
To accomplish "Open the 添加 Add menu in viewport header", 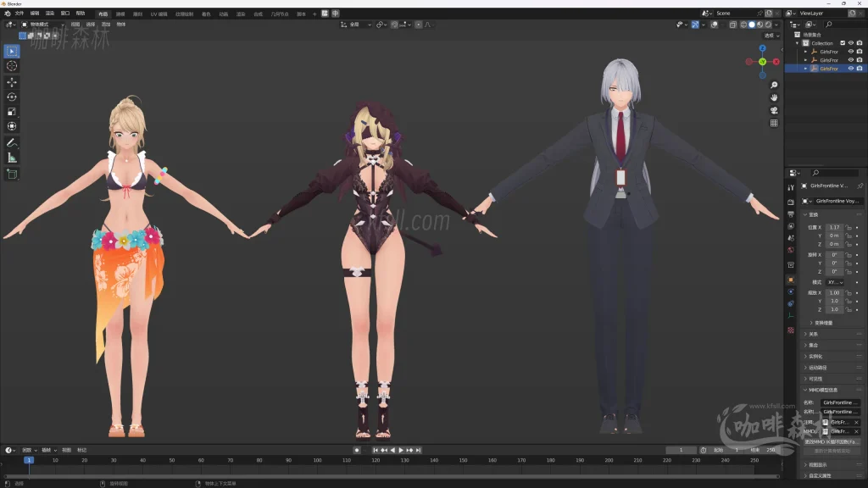I will click(106, 25).
